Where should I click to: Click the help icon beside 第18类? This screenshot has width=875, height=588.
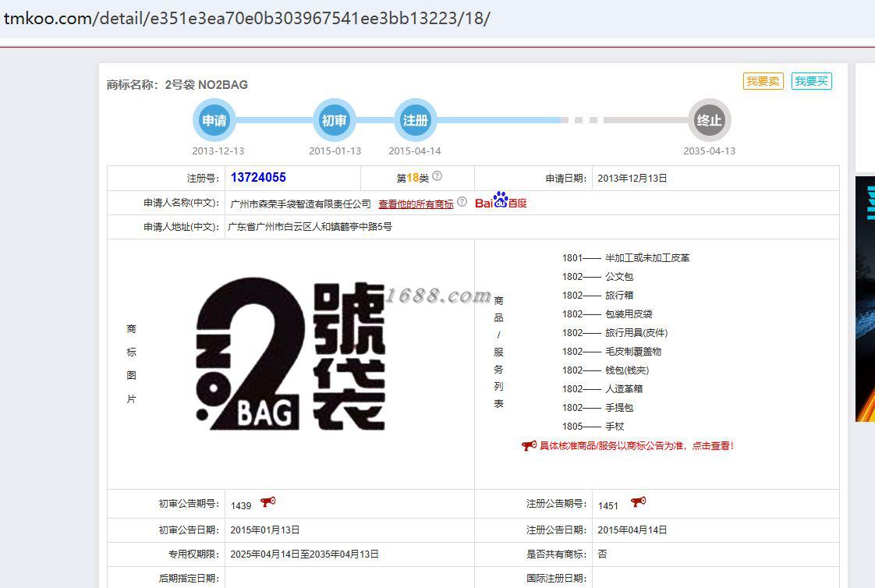[437, 175]
